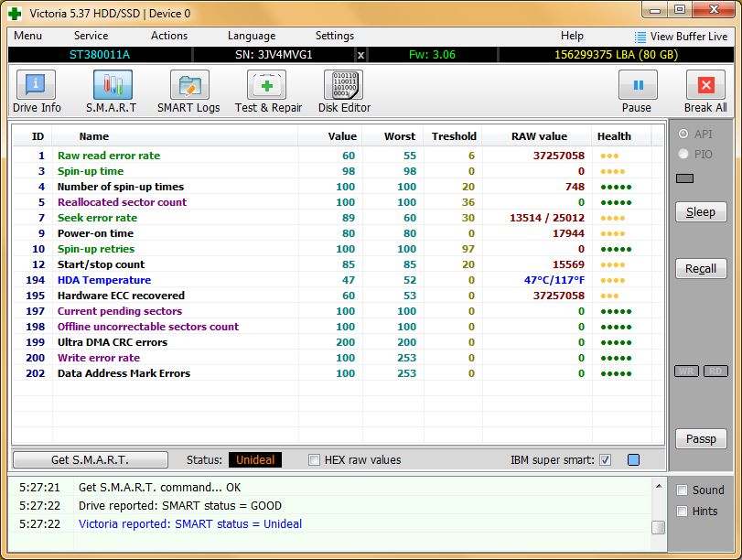Select the API access mode

click(x=683, y=134)
